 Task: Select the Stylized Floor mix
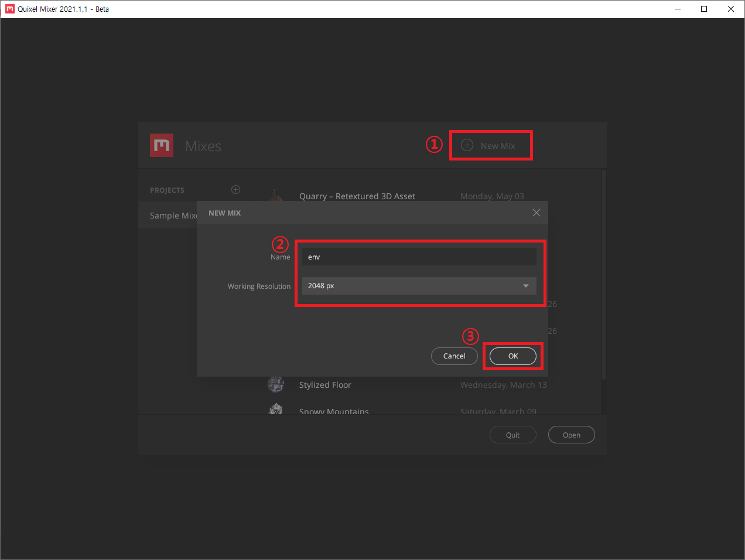coord(325,385)
